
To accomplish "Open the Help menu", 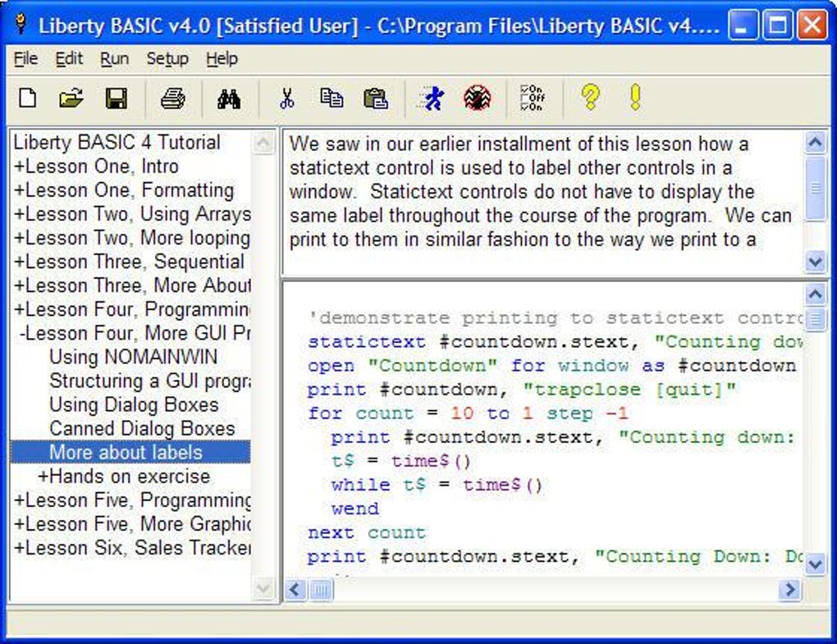I will [x=222, y=59].
